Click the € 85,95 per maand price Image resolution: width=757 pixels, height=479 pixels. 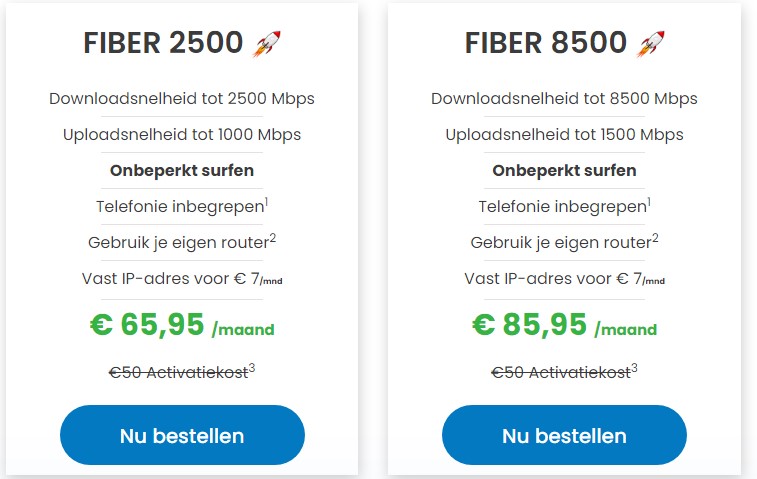coord(565,325)
